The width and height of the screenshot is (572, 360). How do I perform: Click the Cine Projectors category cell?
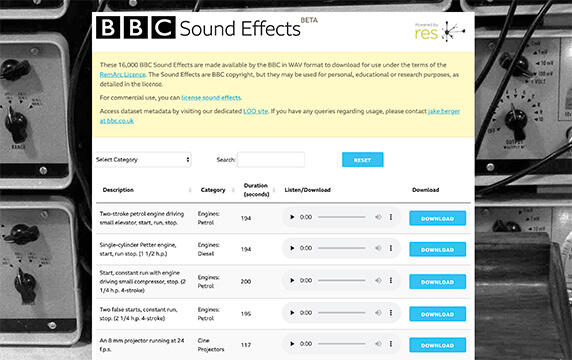tap(211, 345)
